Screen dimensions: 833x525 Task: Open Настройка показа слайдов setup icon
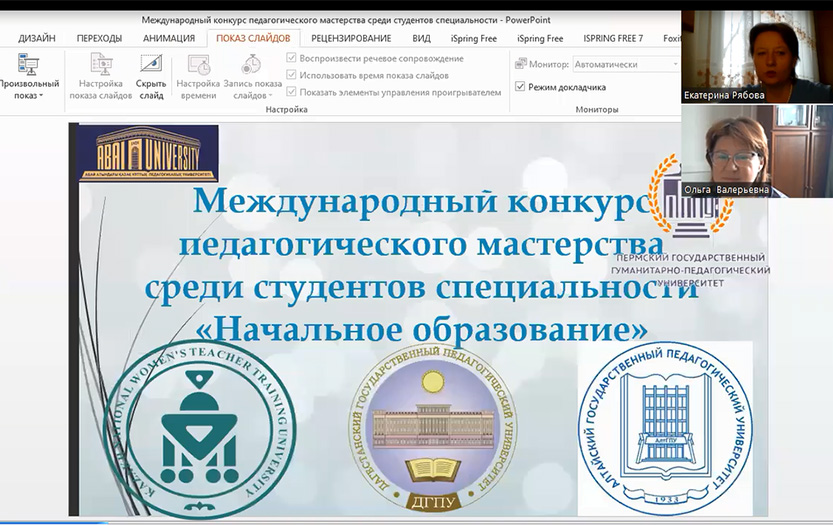[x=100, y=65]
